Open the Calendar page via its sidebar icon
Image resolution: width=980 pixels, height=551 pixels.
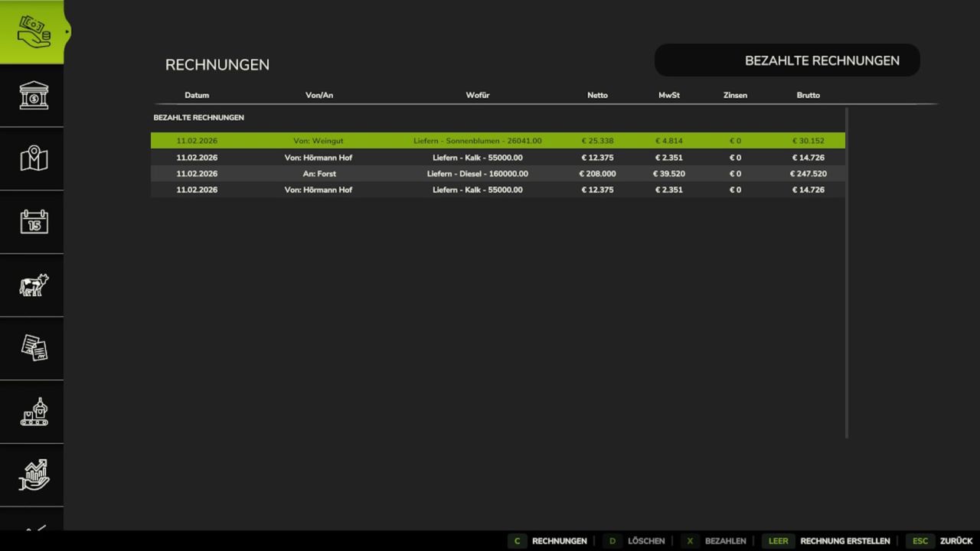[x=31, y=221]
